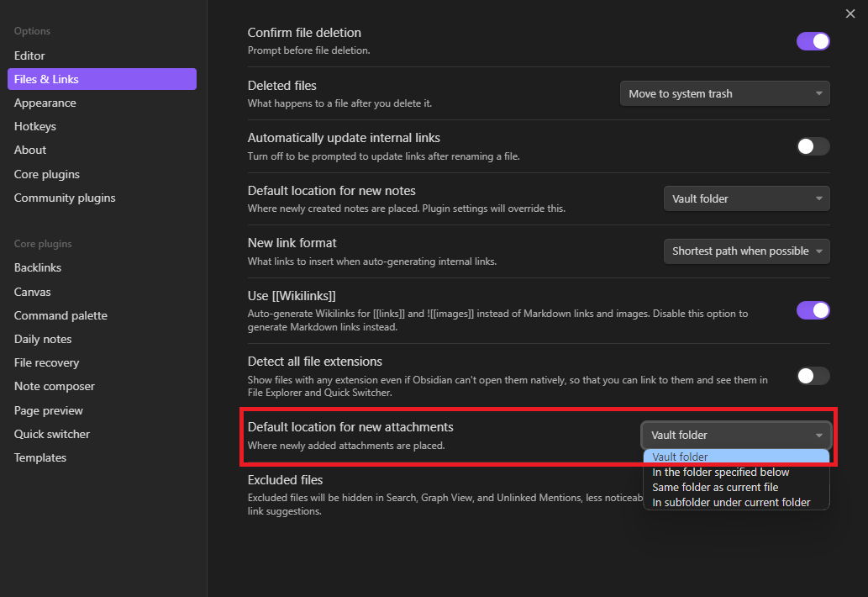The image size is (868, 597).
Task: Choose Same folder as current file
Action: [736, 488]
